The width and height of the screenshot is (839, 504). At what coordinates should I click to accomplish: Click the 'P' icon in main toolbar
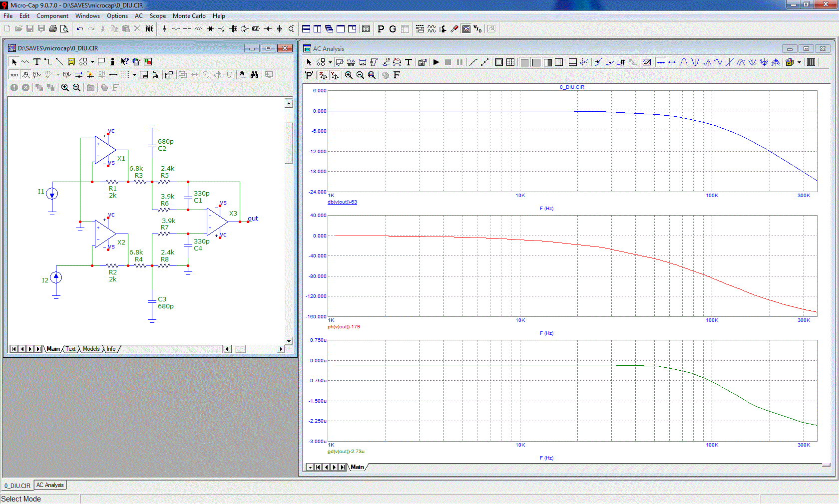tap(381, 28)
